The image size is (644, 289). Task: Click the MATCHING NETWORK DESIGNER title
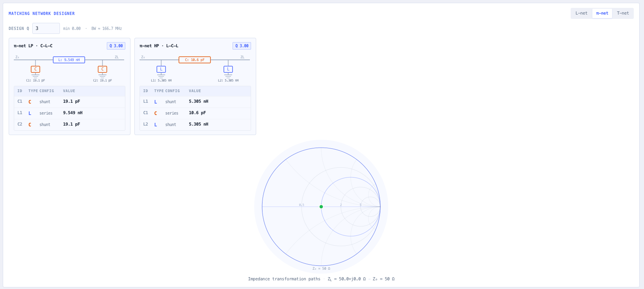pos(42,14)
